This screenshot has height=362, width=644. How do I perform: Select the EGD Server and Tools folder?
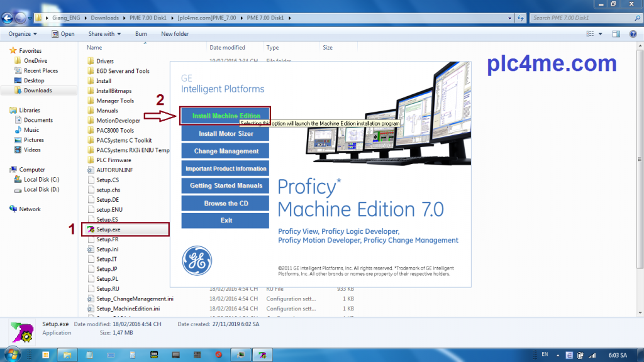(123, 71)
